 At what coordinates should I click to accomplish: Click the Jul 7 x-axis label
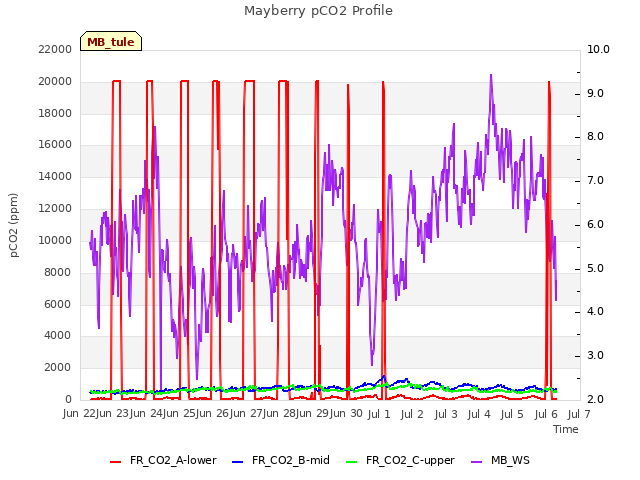tap(579, 414)
